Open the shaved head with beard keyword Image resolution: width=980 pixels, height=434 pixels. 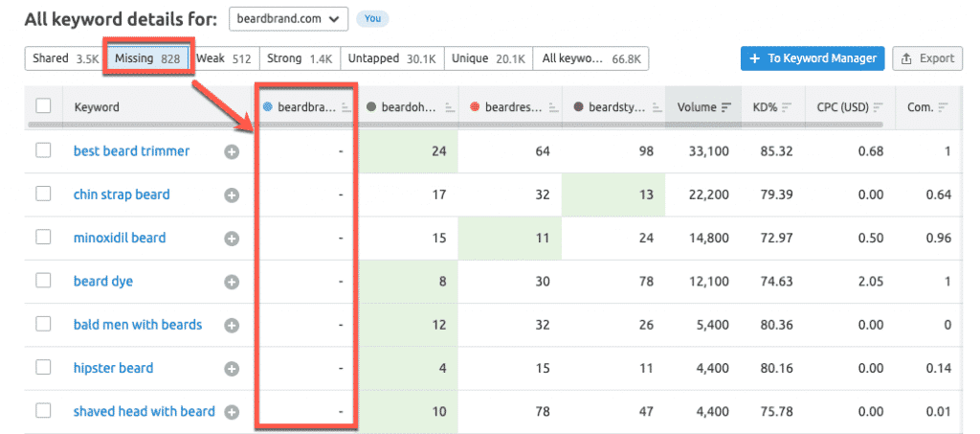(x=144, y=411)
